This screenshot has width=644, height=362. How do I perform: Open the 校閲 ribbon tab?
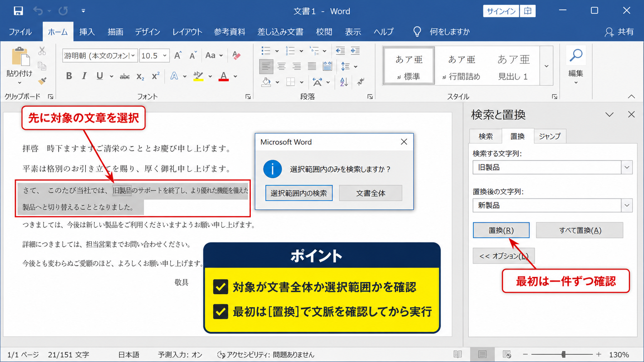coord(324,32)
